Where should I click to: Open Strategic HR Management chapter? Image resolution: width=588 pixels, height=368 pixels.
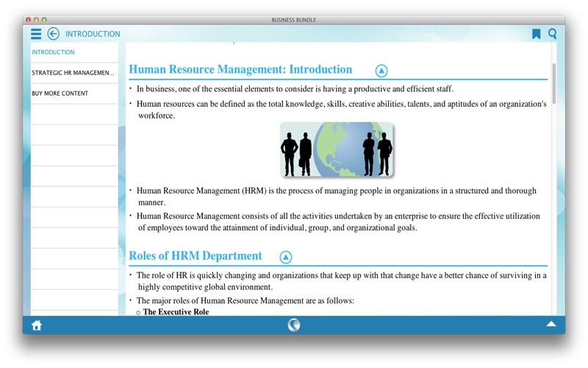(x=74, y=73)
